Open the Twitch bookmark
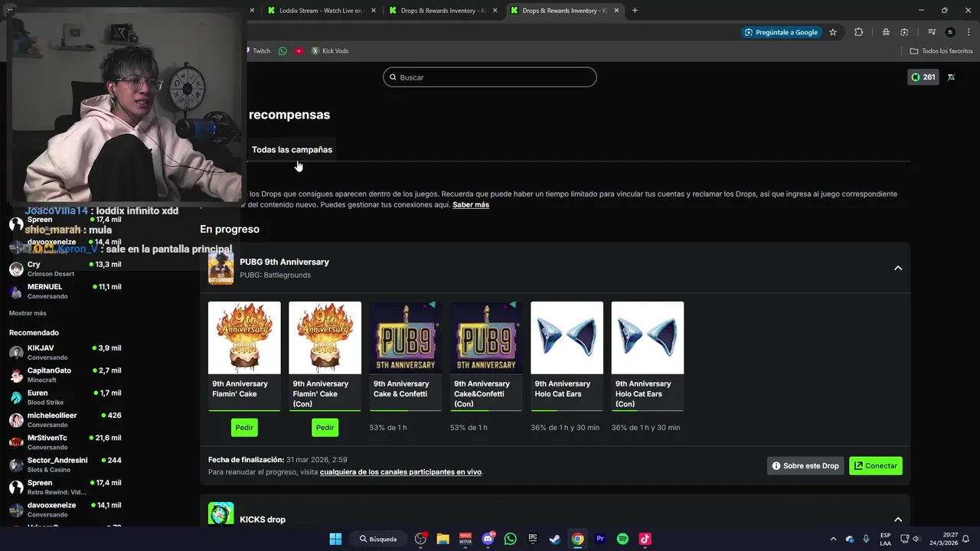Image resolution: width=980 pixels, height=551 pixels. [x=259, y=51]
